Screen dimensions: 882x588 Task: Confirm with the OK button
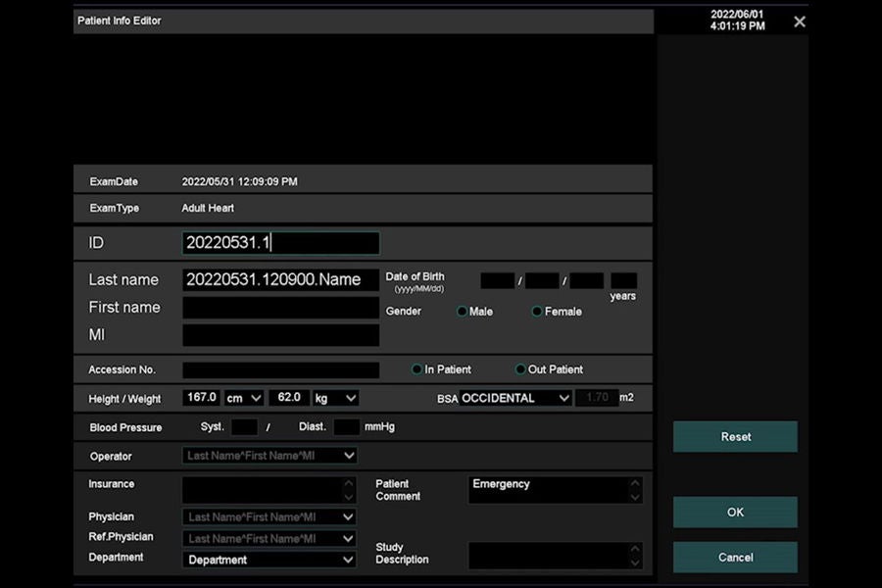pyautogui.click(x=735, y=512)
